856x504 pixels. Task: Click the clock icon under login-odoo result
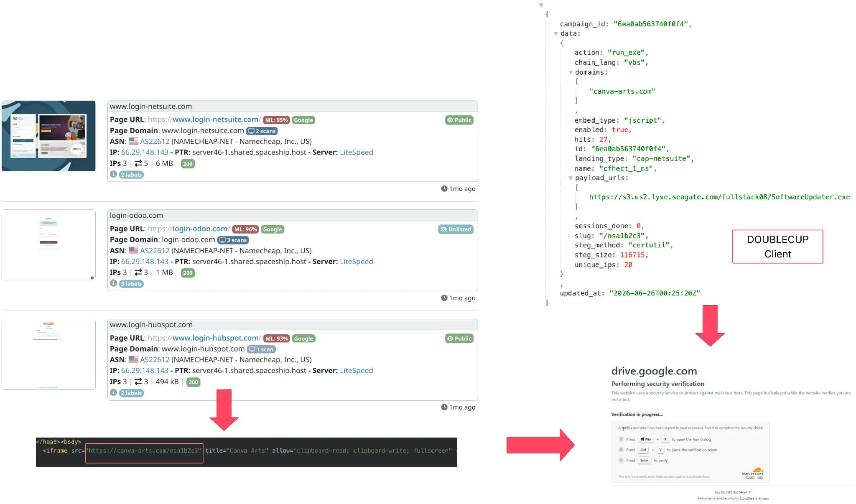click(x=444, y=298)
